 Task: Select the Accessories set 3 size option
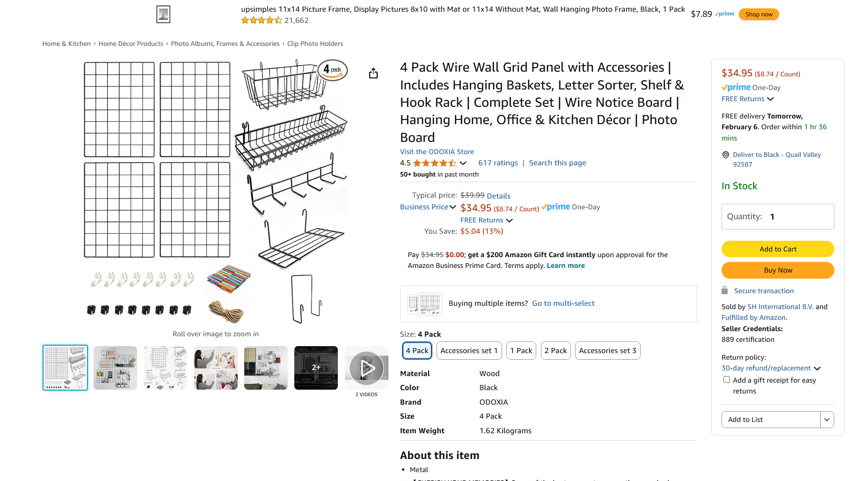tap(607, 350)
